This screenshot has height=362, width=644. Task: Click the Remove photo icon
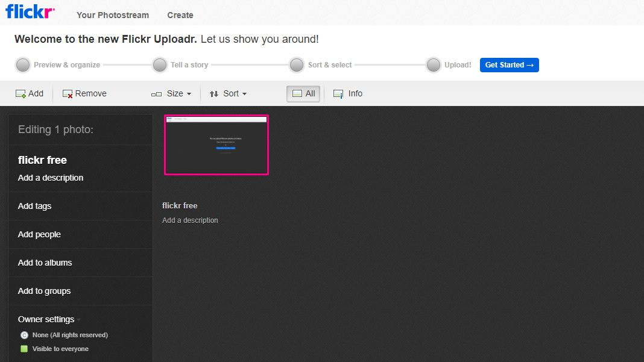pos(68,94)
